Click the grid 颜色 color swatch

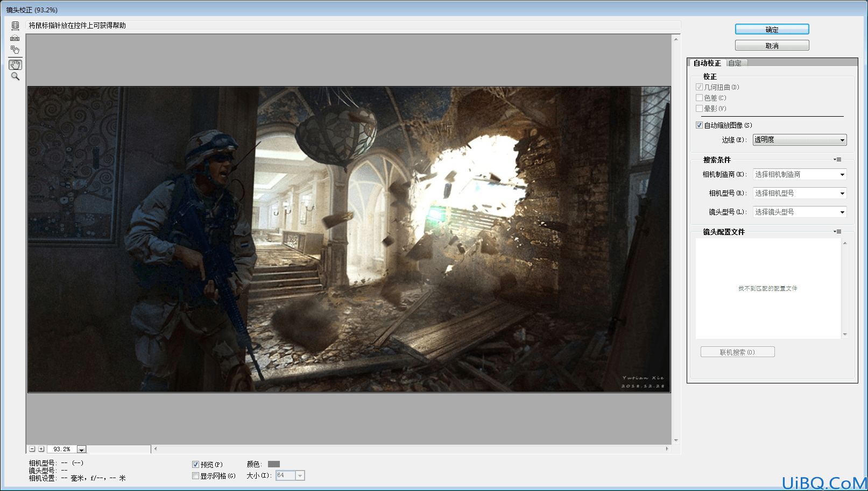[x=274, y=464]
